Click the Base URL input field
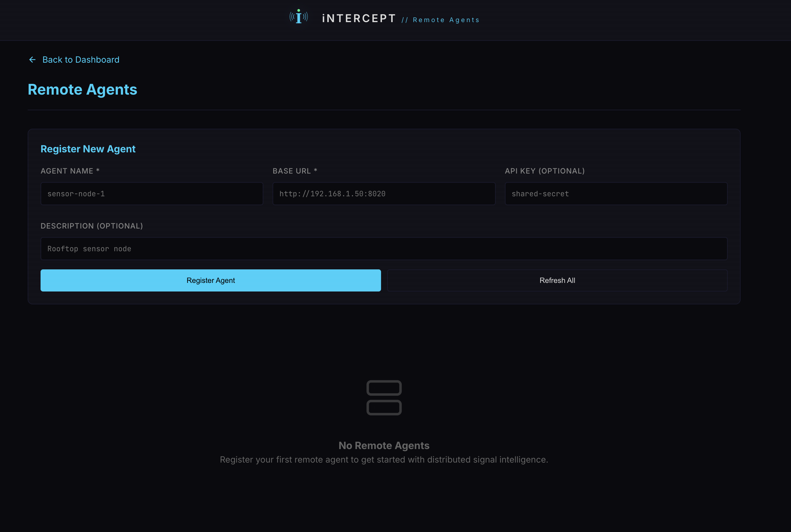The height and width of the screenshot is (532, 791). coord(384,194)
